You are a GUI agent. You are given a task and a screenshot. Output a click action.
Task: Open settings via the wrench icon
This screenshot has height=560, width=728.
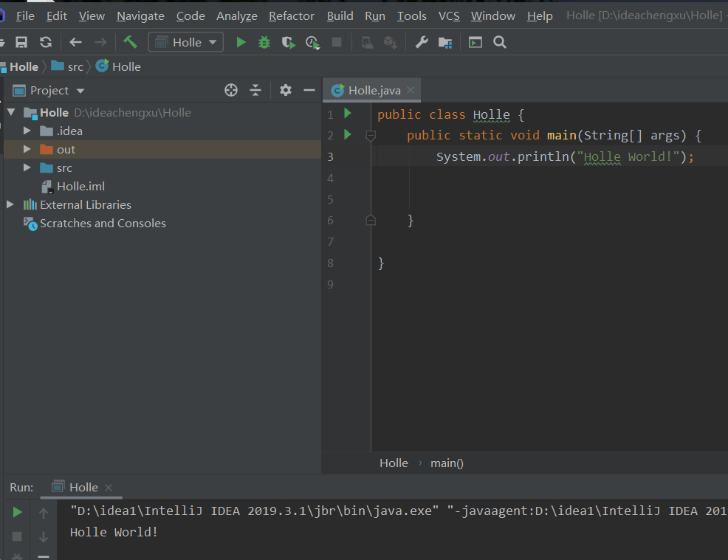coord(421,42)
